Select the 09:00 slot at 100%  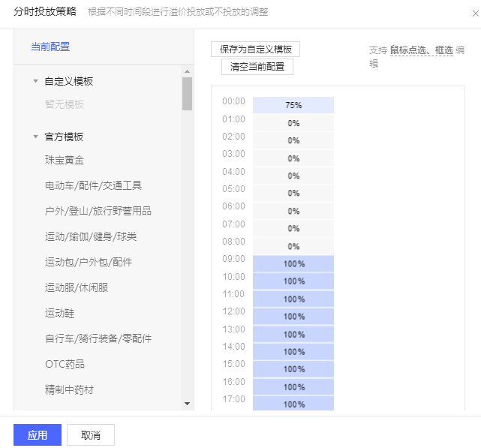click(293, 263)
